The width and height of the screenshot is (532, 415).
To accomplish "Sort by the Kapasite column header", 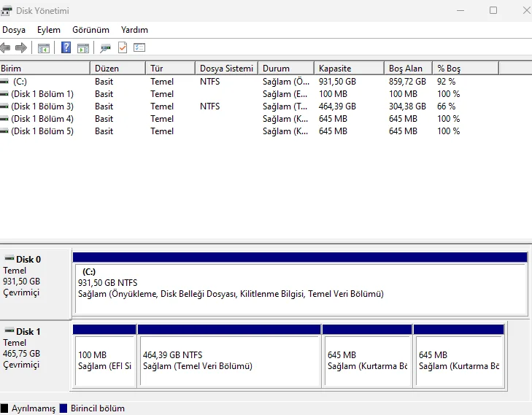I will [349, 68].
